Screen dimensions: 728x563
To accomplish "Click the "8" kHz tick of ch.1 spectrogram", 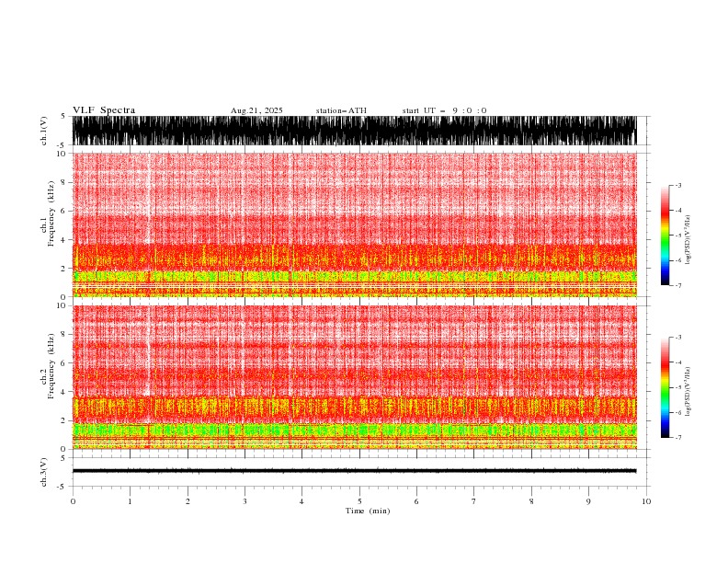I will [x=63, y=182].
